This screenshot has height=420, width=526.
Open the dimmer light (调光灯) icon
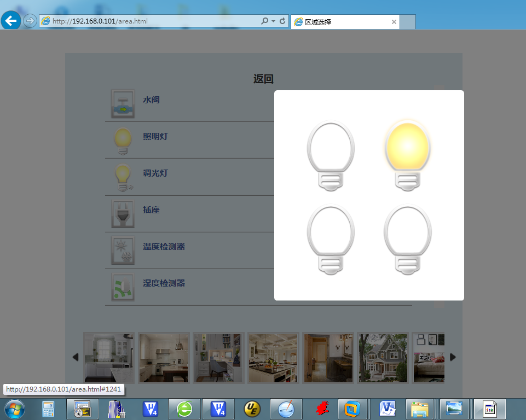pos(123,177)
